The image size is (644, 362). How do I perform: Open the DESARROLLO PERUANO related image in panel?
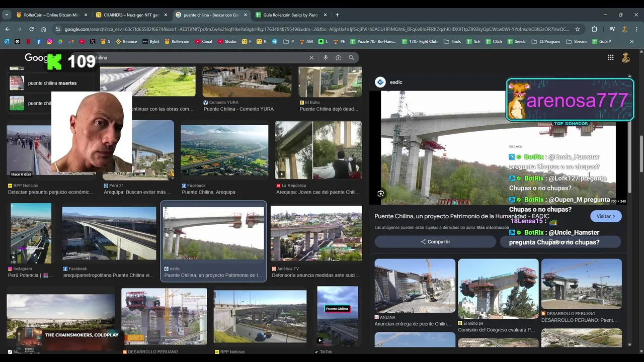pyautogui.click(x=581, y=284)
